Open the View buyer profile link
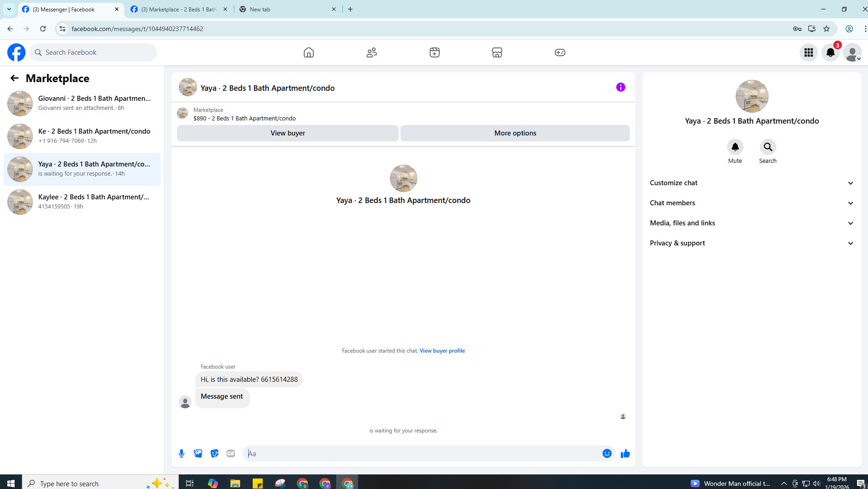 (x=442, y=351)
